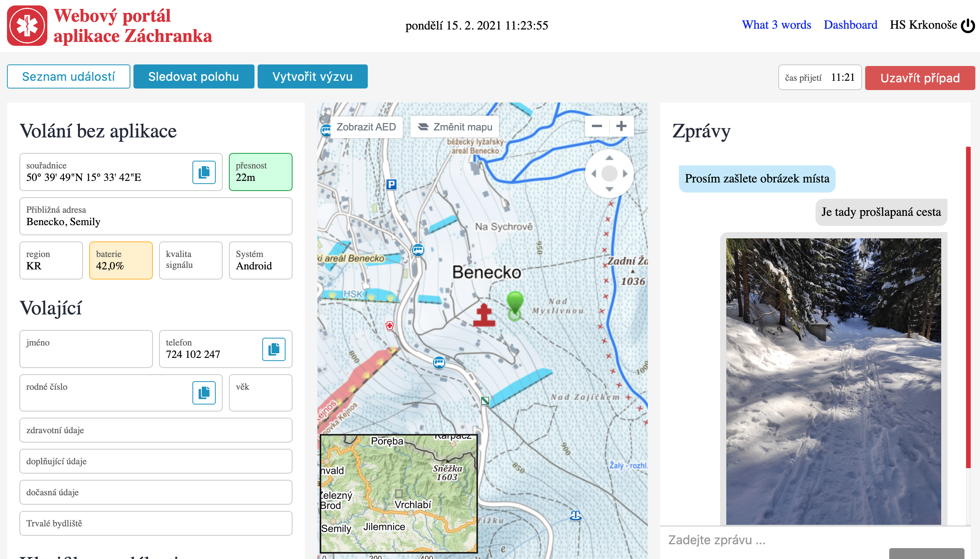Open the What 3 words link
980x559 pixels.
(777, 25)
